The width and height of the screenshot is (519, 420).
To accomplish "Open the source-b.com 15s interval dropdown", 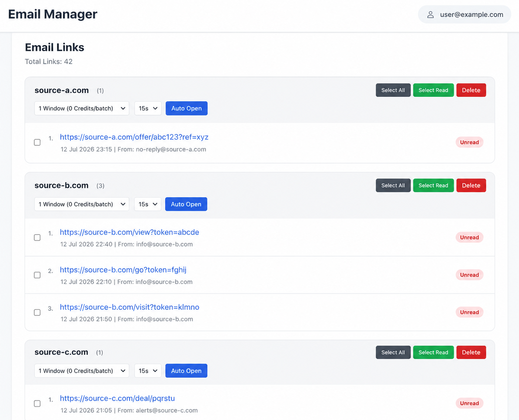I will click(x=148, y=204).
